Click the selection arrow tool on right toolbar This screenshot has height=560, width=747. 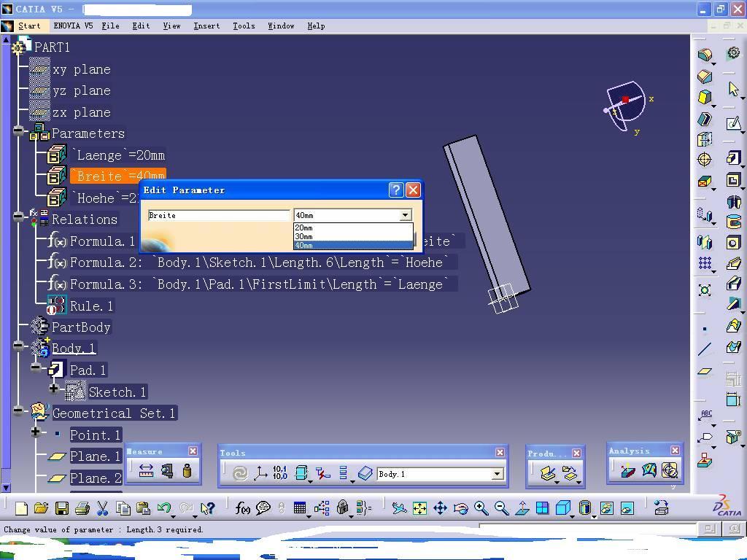tap(734, 88)
